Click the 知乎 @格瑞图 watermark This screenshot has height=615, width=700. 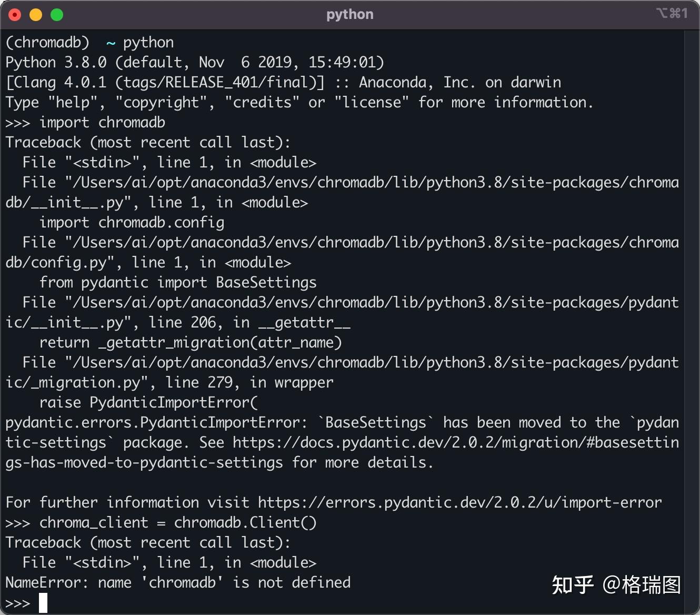point(616,584)
